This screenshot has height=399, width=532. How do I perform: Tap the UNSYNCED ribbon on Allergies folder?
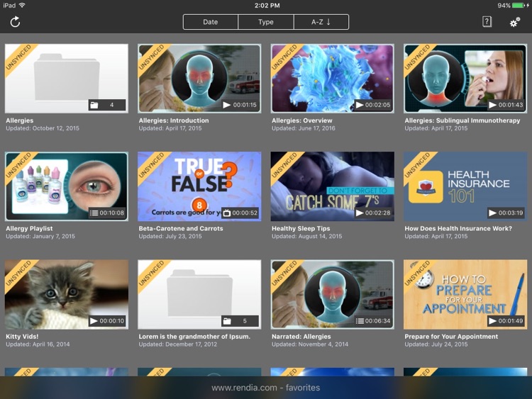[x=21, y=59]
